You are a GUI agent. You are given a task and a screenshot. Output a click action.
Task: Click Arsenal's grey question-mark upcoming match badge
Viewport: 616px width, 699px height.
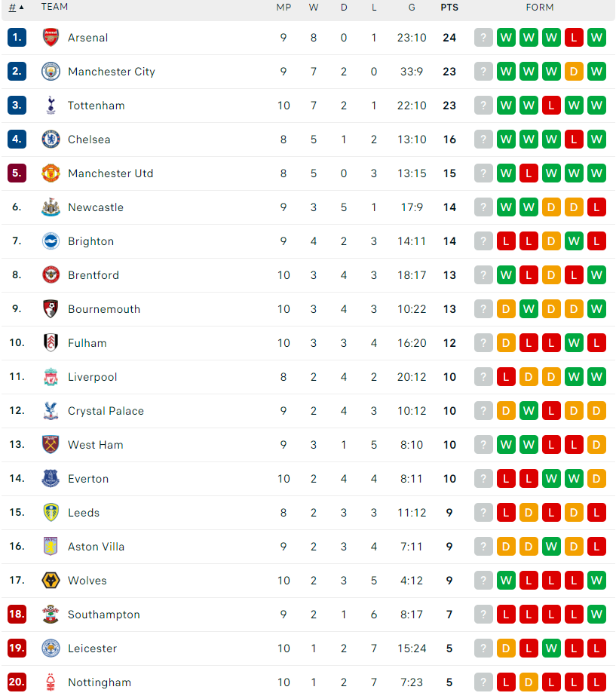[x=483, y=38]
